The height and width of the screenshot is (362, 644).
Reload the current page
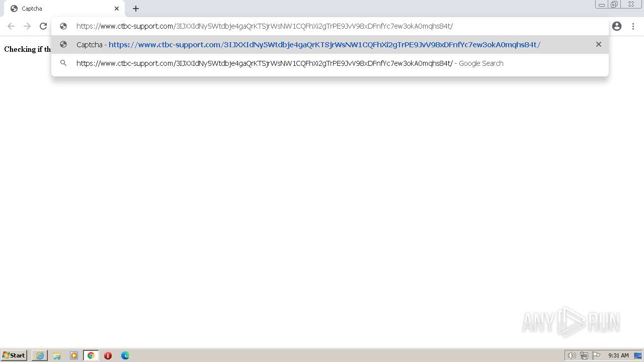coord(43,26)
